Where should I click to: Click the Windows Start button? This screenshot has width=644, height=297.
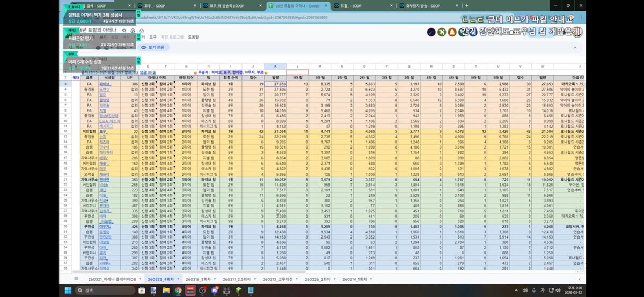69,291
